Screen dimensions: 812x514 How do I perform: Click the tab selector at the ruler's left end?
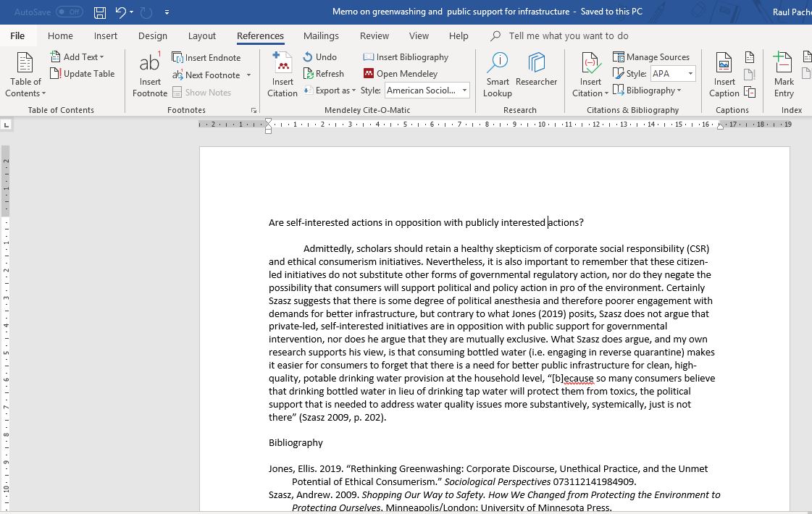pos(7,125)
